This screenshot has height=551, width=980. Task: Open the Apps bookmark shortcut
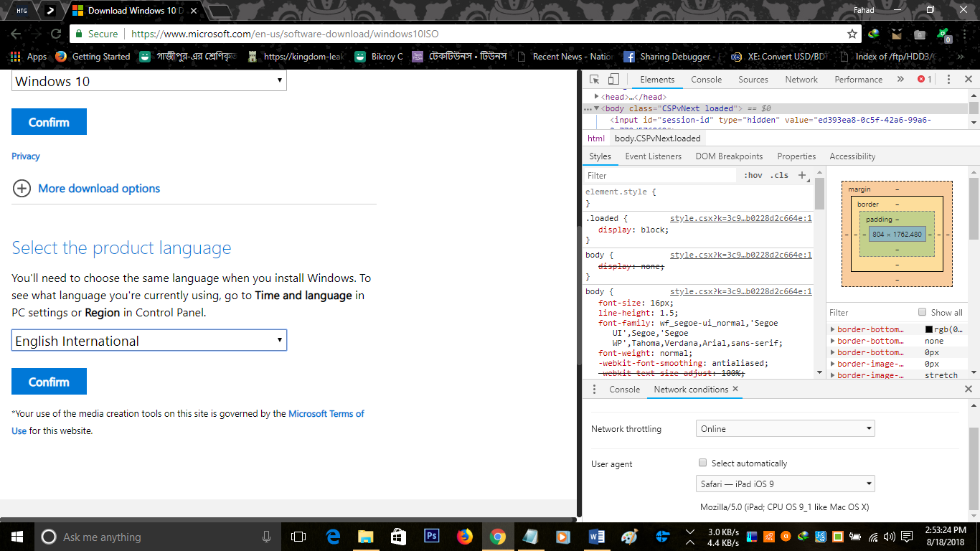[29, 57]
